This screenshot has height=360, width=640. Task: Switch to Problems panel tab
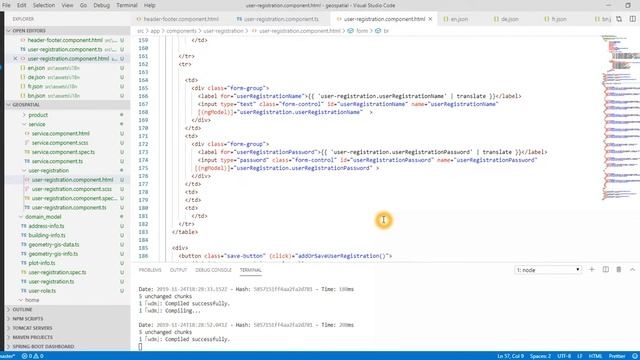150,270
